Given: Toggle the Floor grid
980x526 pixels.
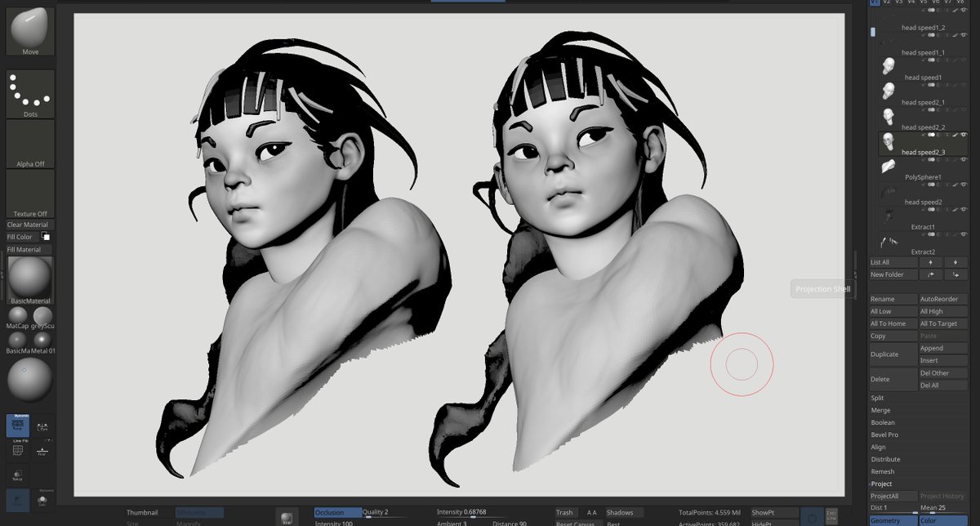Looking at the screenshot, I should tap(42, 451).
